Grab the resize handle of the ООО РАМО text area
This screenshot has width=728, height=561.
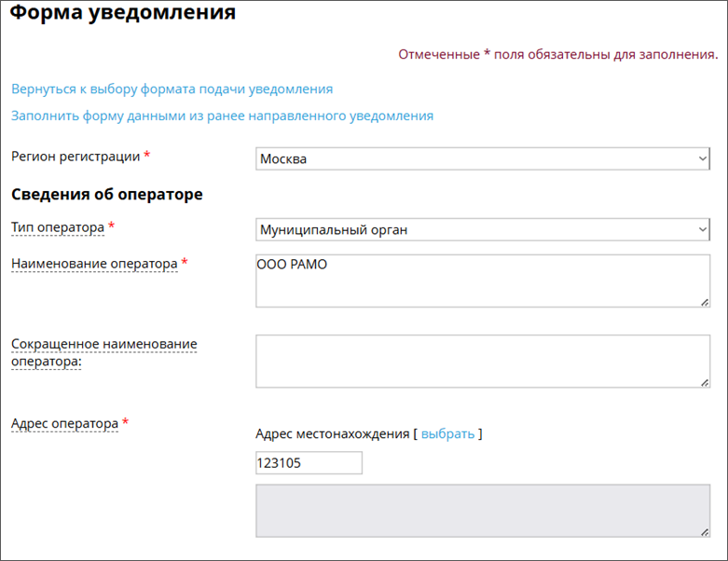pos(705,302)
